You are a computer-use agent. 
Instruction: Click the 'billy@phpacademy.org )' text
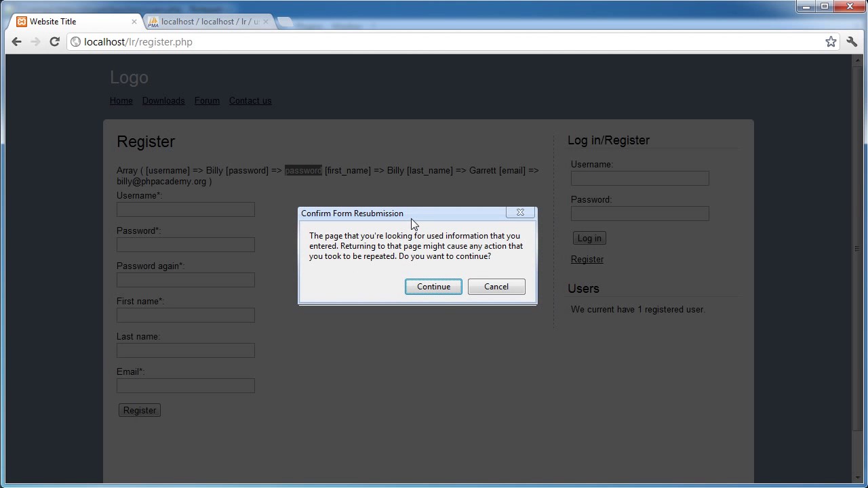click(x=164, y=182)
